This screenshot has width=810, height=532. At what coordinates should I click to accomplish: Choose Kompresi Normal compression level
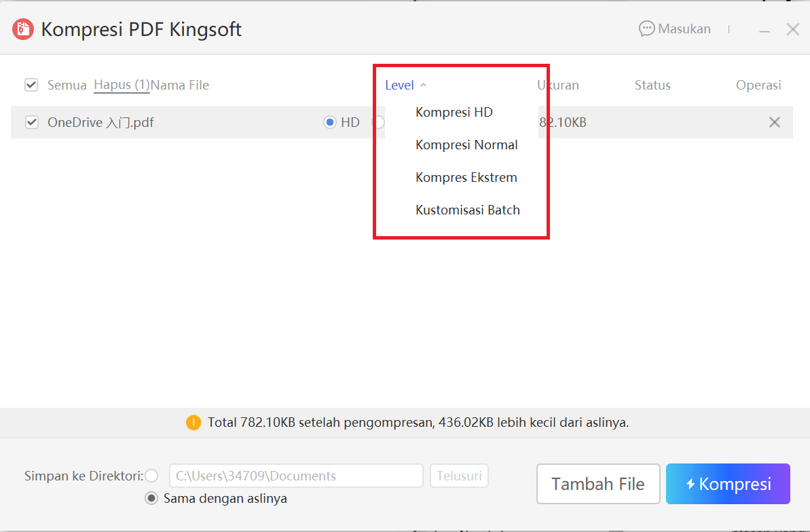(466, 145)
